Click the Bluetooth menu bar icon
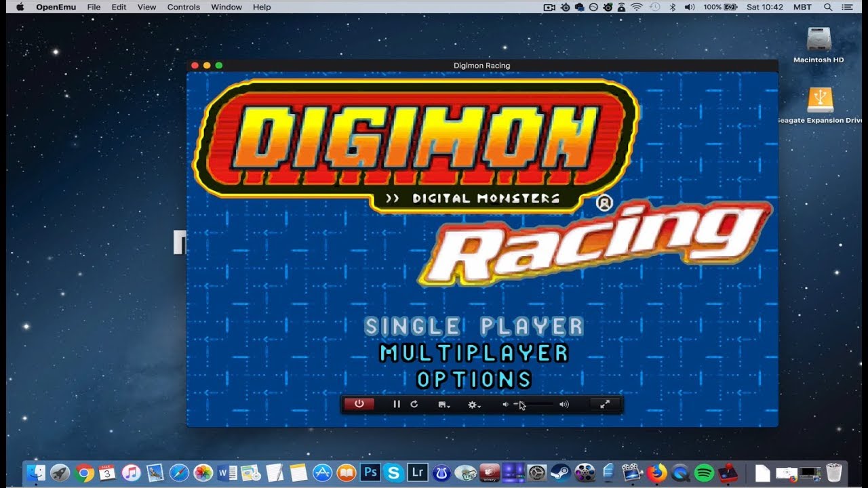 [673, 7]
